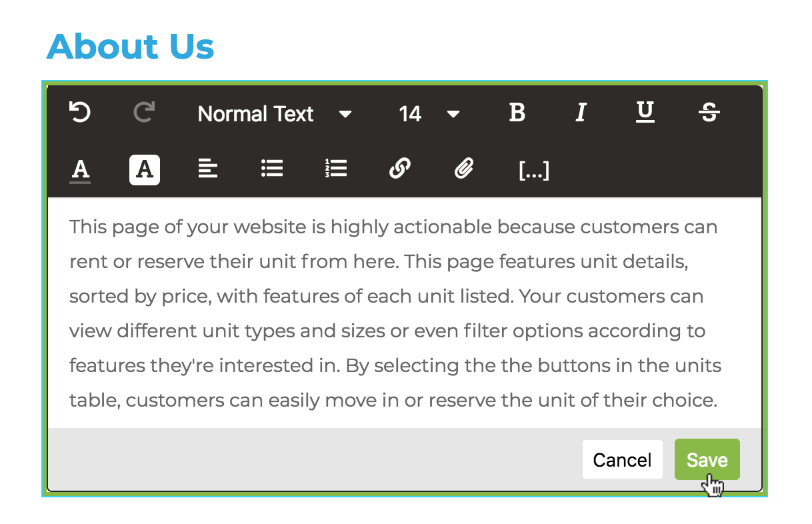
Task: Click the Save button
Action: [x=707, y=459]
